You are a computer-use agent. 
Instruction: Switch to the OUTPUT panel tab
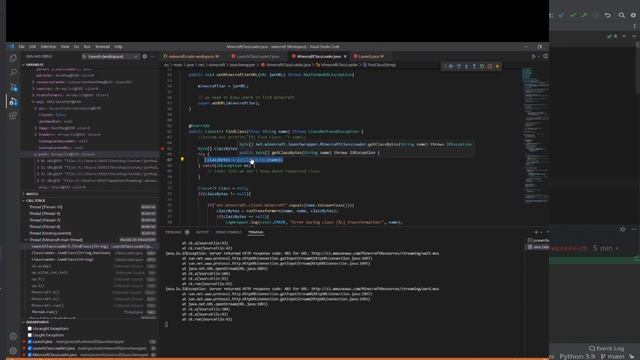tap(202, 232)
